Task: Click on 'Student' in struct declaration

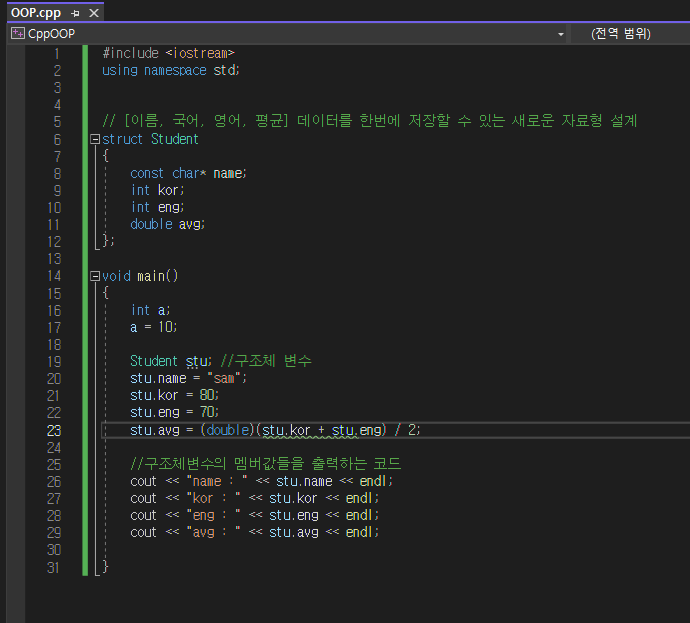Action: 175,139
